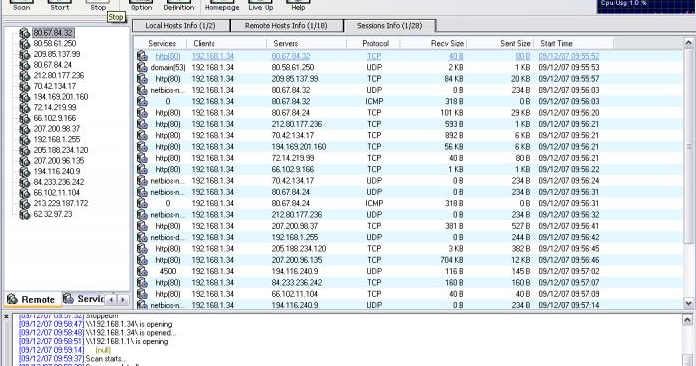Open the Help toolbar button
The image size is (696, 366).
tap(298, 6)
